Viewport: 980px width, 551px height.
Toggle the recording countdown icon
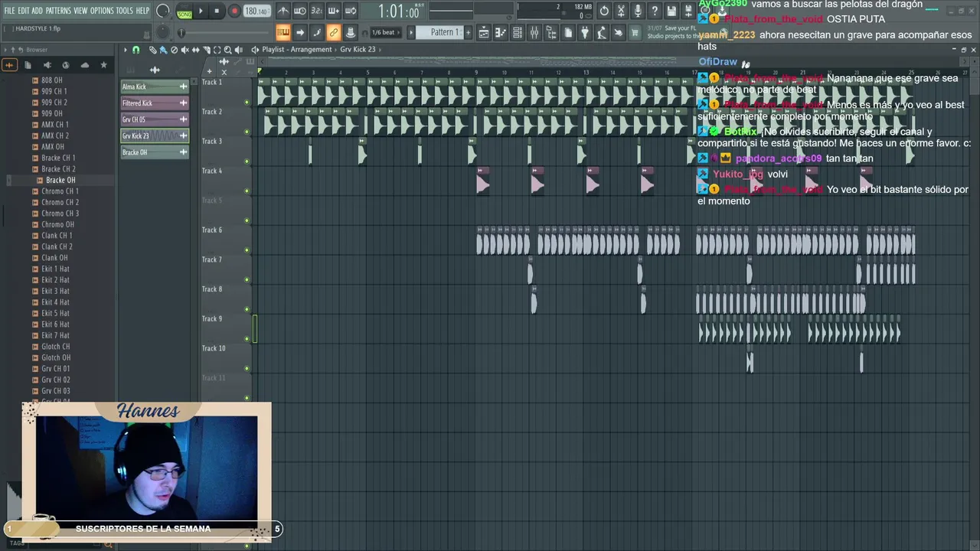[x=317, y=11]
